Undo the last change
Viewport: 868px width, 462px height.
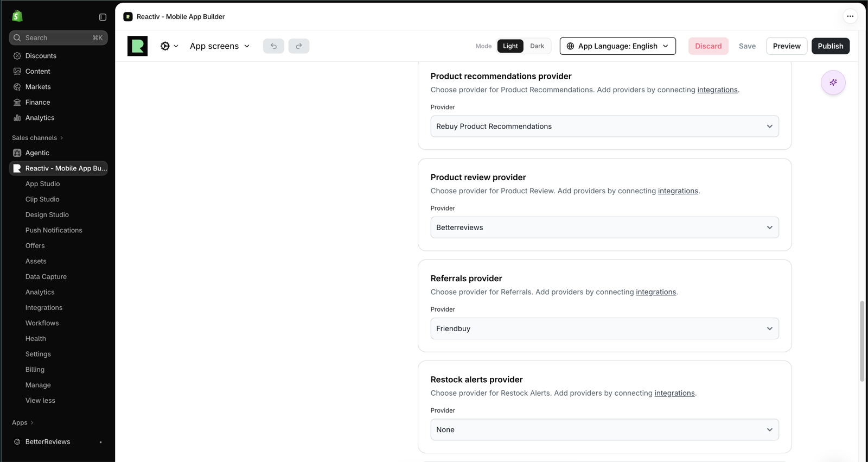pos(273,46)
